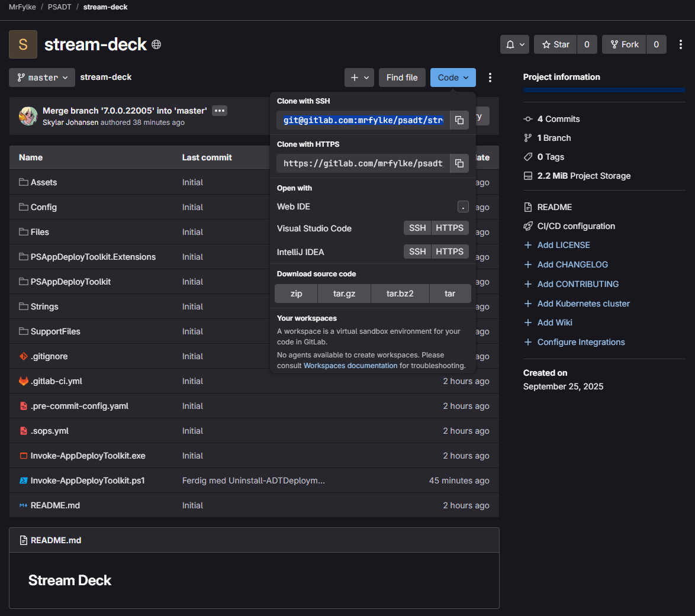This screenshot has height=616, width=695.
Task: View the 1 Branch list
Action: [x=554, y=138]
